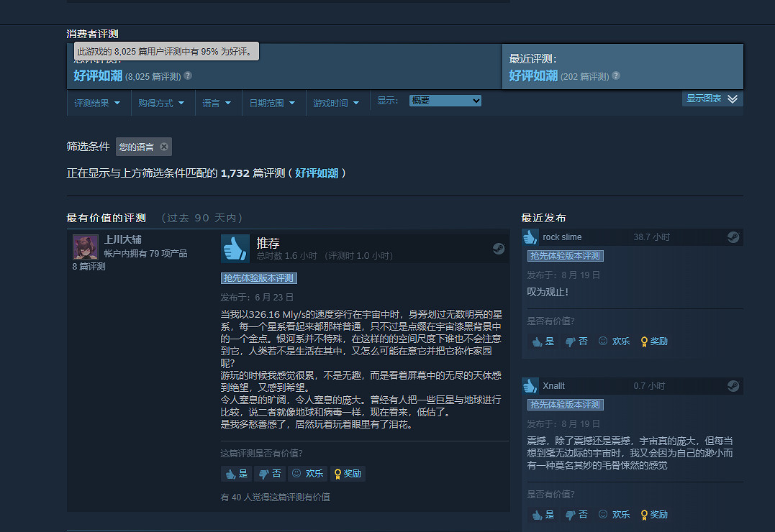The image size is (775, 532).
Task: Click the Steam icon on rock slime's review
Action: (x=733, y=237)
